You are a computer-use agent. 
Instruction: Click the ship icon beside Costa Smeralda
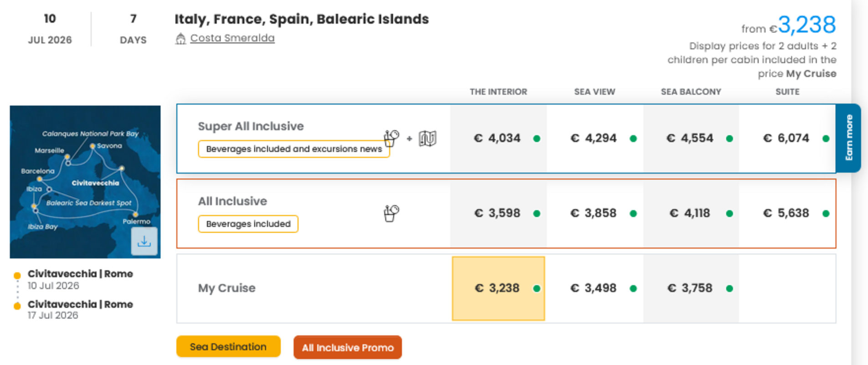tap(181, 39)
